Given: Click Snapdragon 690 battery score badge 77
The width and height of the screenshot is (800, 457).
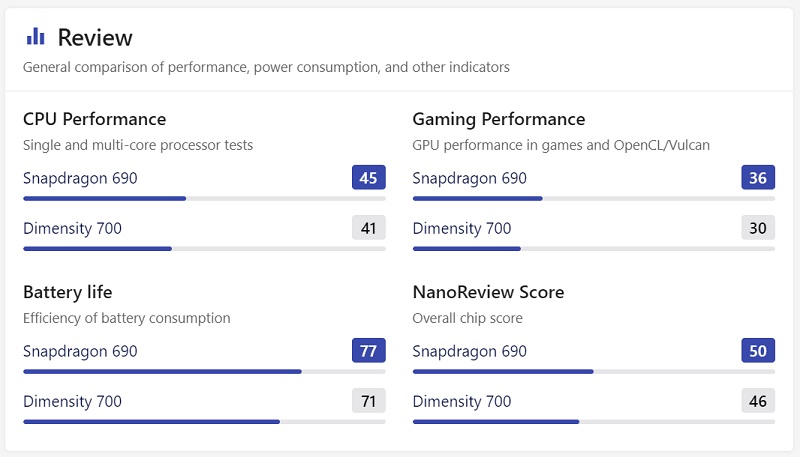Looking at the screenshot, I should coord(368,351).
